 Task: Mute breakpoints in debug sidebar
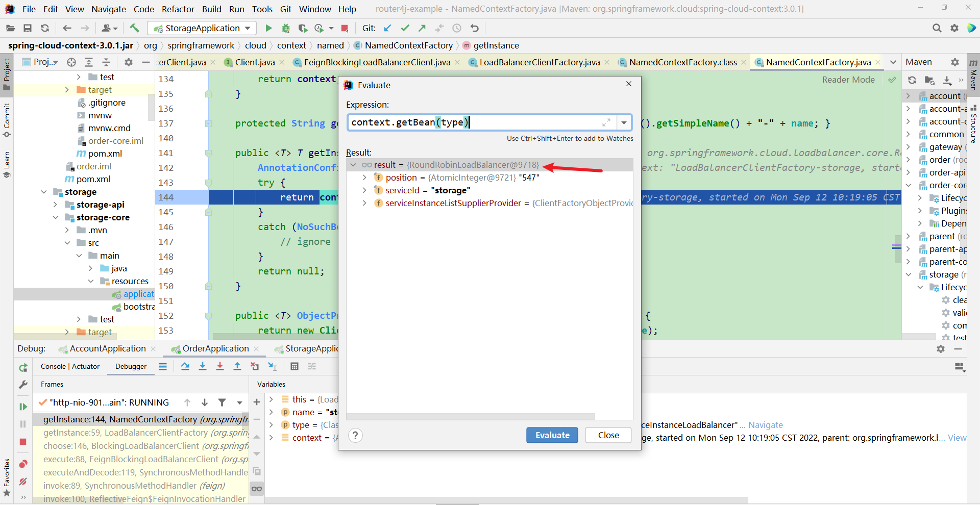pos(22,482)
